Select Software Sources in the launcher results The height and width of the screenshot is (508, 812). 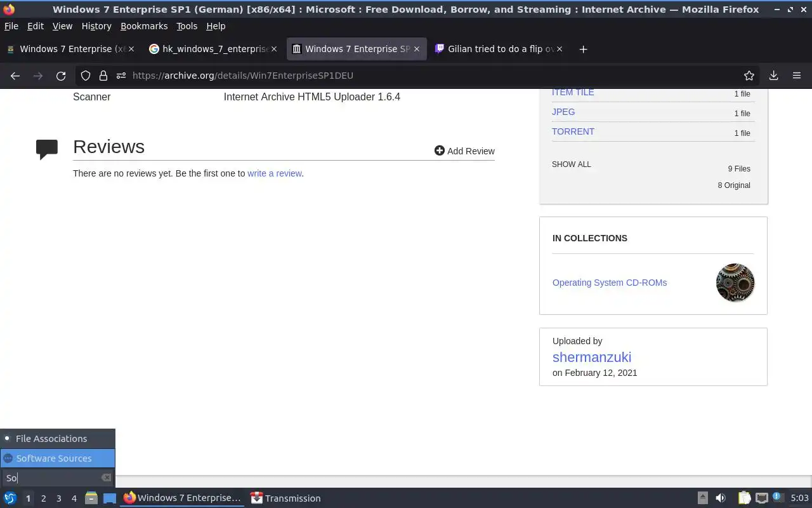58,458
